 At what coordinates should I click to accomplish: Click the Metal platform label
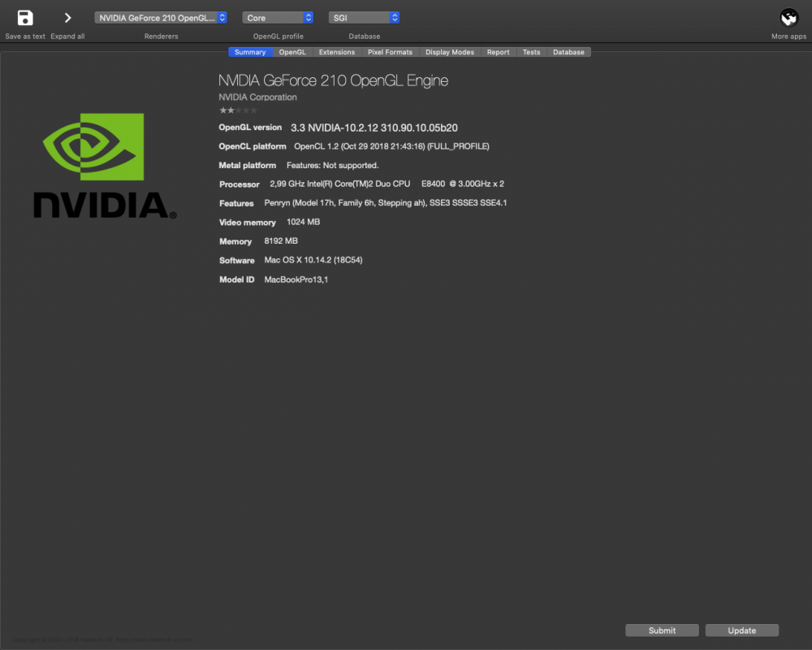coord(248,166)
